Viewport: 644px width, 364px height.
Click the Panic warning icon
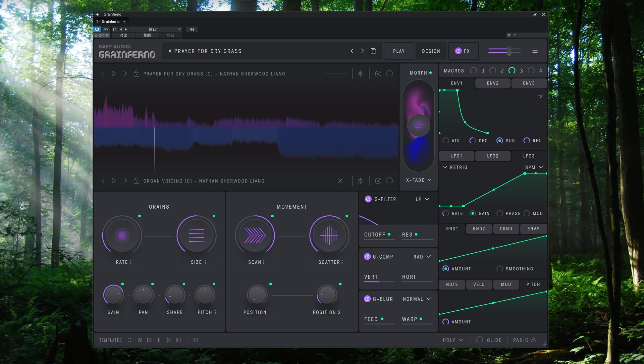click(x=534, y=340)
